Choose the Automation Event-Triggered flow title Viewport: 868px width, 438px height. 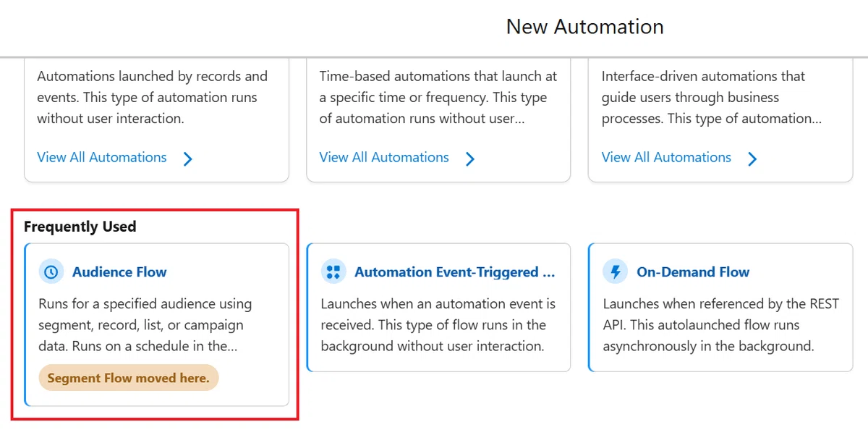pyautogui.click(x=455, y=272)
